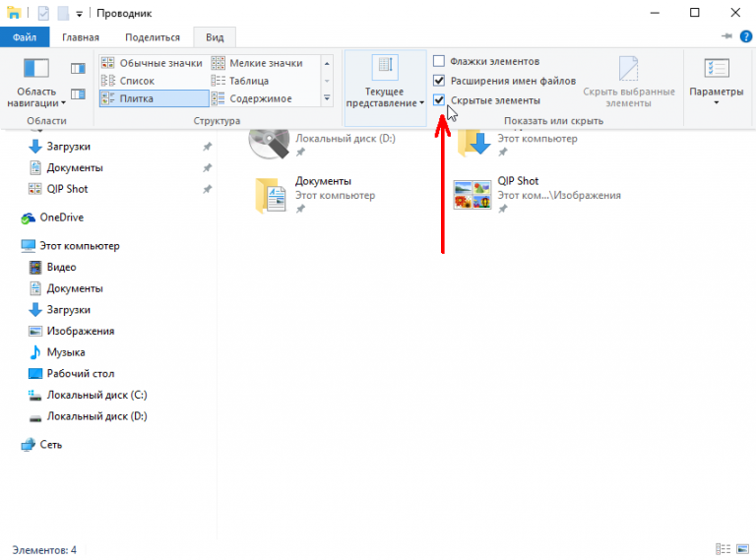Screen dimensions: 756x560
Task: Open Локальный диск (D:) in sidebar
Action: [x=96, y=416]
